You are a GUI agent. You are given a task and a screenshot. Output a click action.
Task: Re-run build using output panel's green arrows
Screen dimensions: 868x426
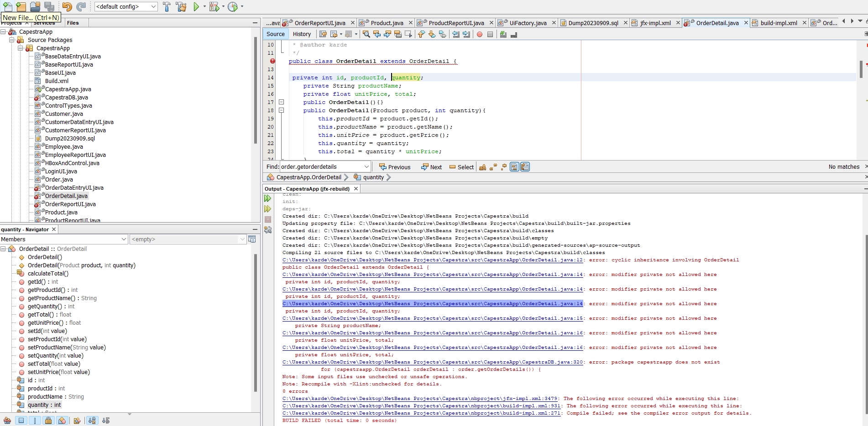(x=268, y=198)
